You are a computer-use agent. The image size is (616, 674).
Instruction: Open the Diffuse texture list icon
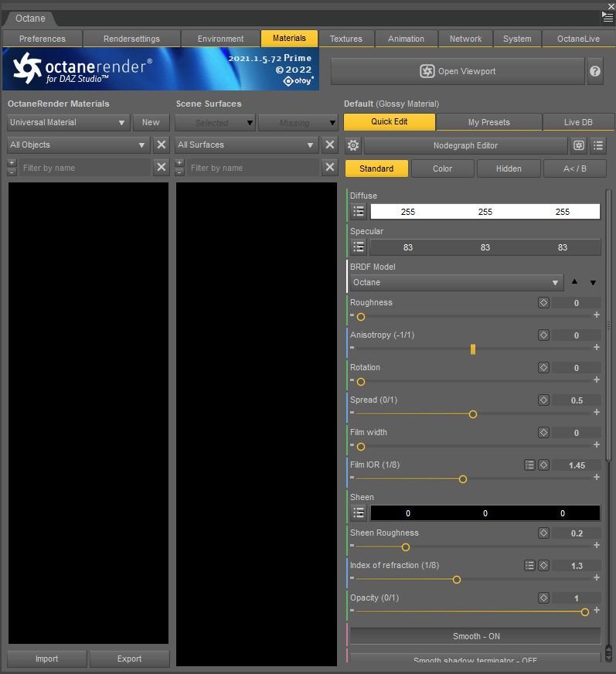tap(359, 212)
